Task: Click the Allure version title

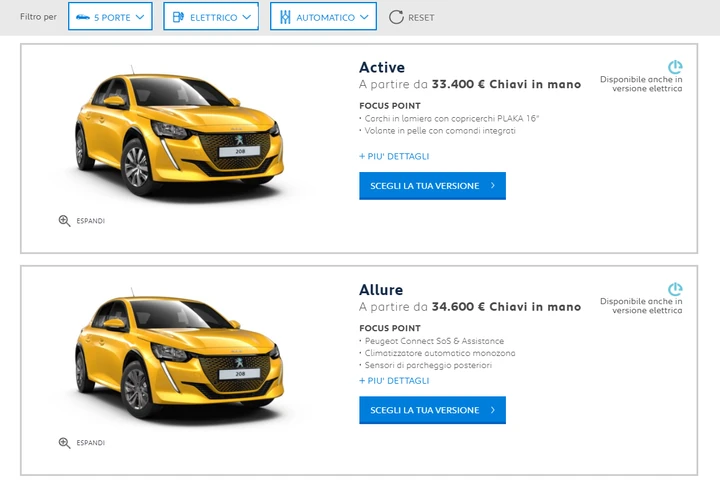Action: (x=381, y=290)
